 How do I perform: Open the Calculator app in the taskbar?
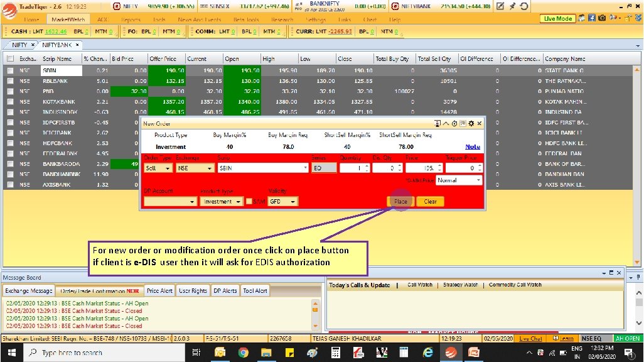[x=336, y=353]
